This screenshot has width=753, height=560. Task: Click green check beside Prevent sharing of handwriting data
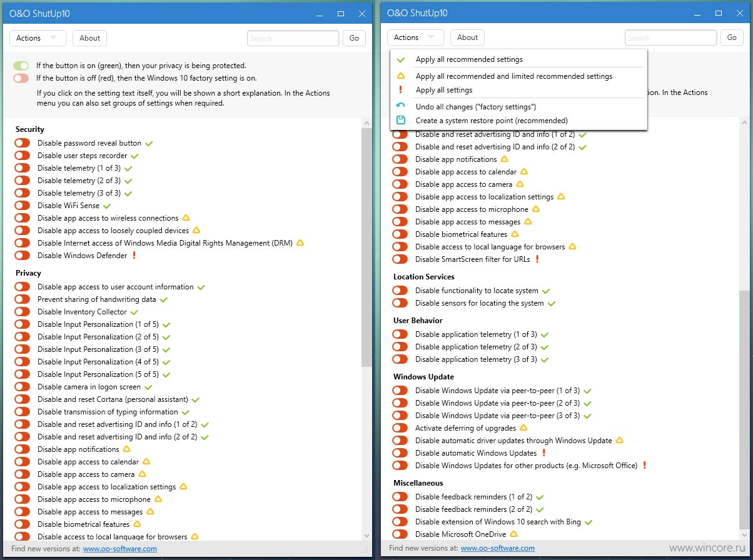163,299
